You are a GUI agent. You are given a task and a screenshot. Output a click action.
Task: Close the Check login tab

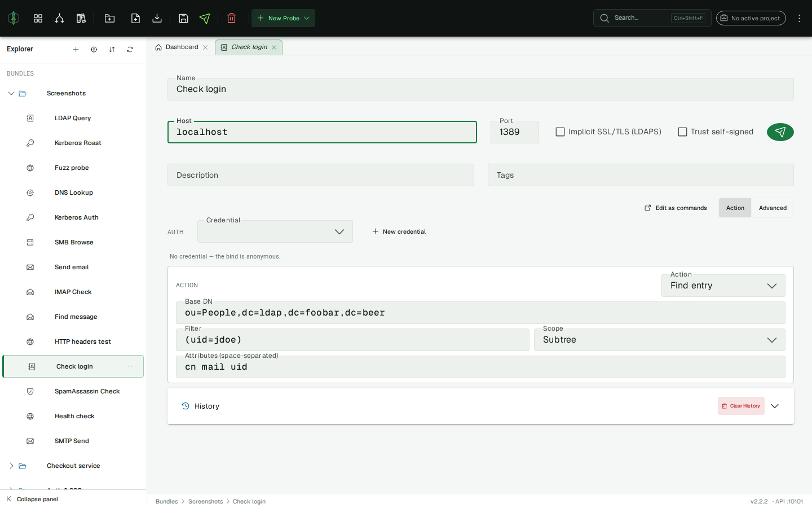274,47
